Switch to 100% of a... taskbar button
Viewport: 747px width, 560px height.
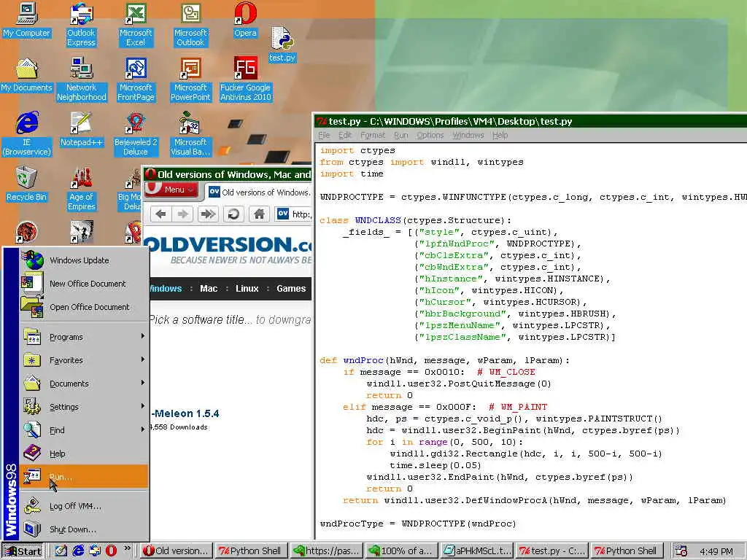pyautogui.click(x=401, y=551)
